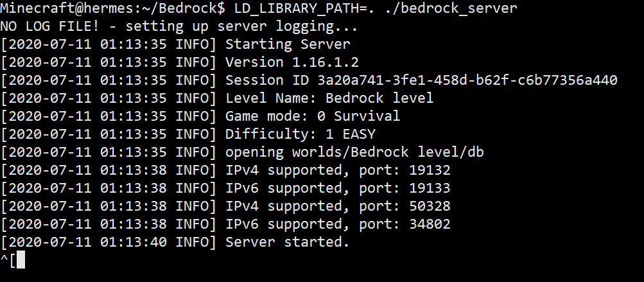644x282 pixels.
Task: Click the Game mode: 0 Survival text
Action: pyautogui.click(x=313, y=116)
